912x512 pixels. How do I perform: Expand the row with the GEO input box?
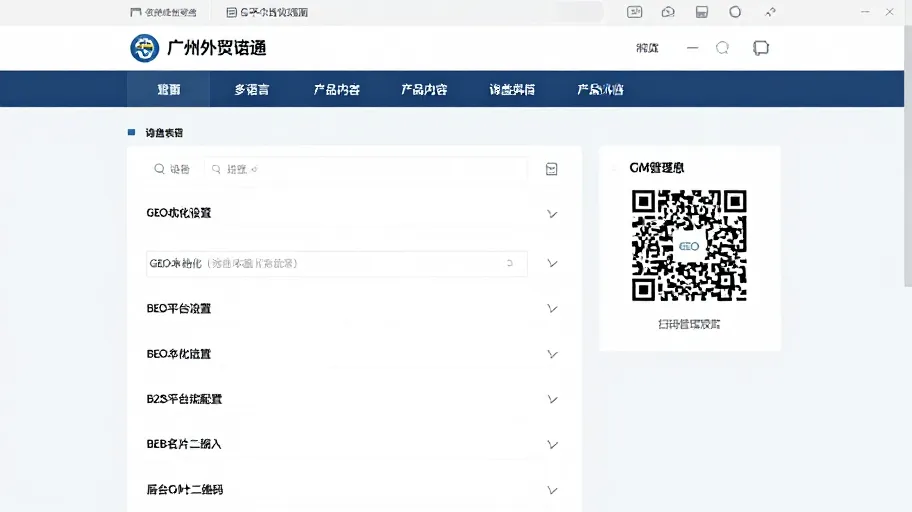(552, 263)
